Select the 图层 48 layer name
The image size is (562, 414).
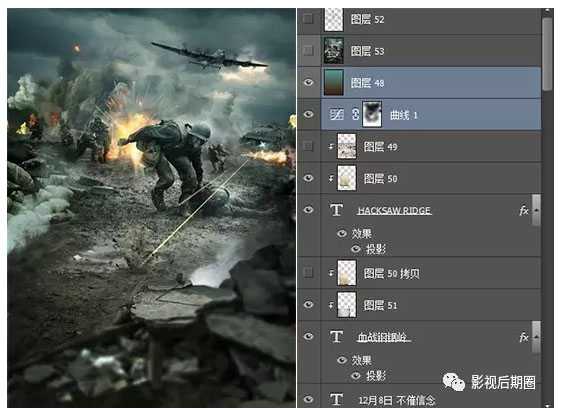pyautogui.click(x=367, y=83)
